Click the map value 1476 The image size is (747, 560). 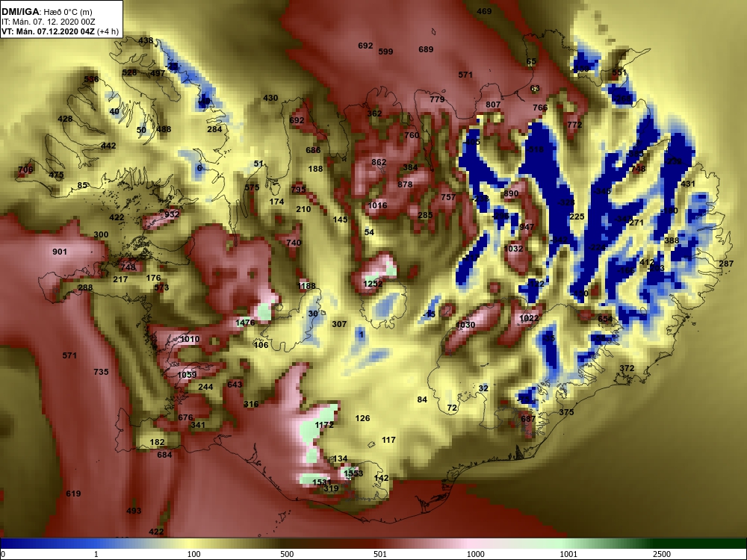click(245, 323)
